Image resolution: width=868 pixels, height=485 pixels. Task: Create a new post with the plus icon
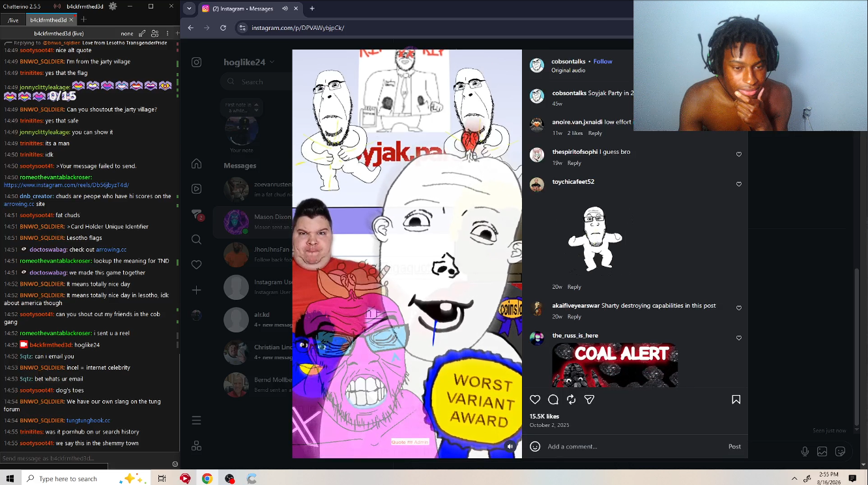click(196, 290)
